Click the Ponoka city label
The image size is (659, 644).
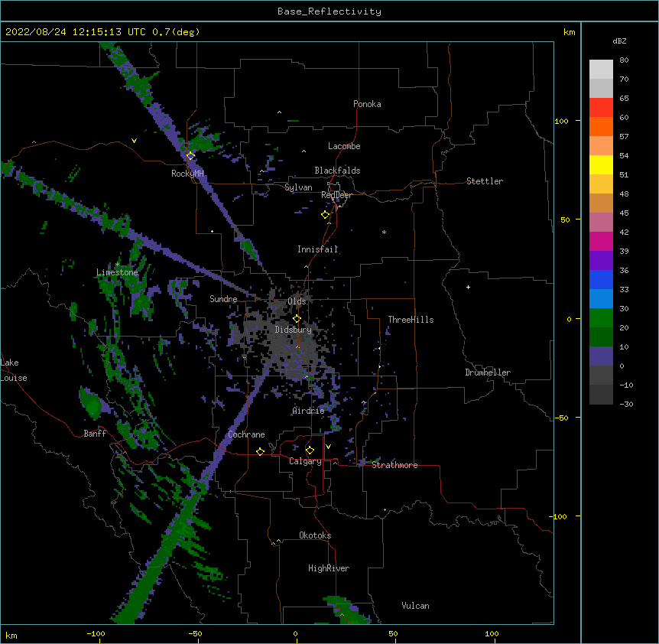[367, 104]
